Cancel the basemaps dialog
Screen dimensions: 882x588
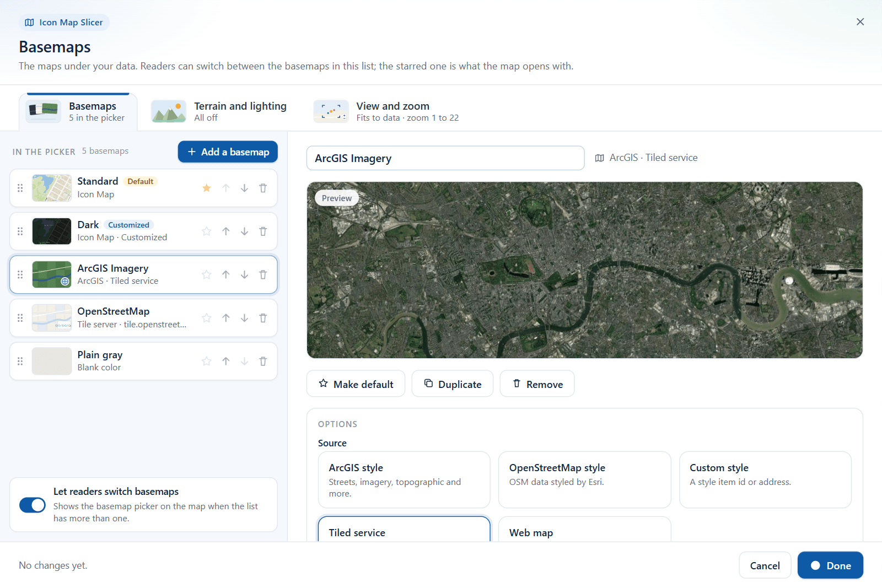[x=765, y=565]
